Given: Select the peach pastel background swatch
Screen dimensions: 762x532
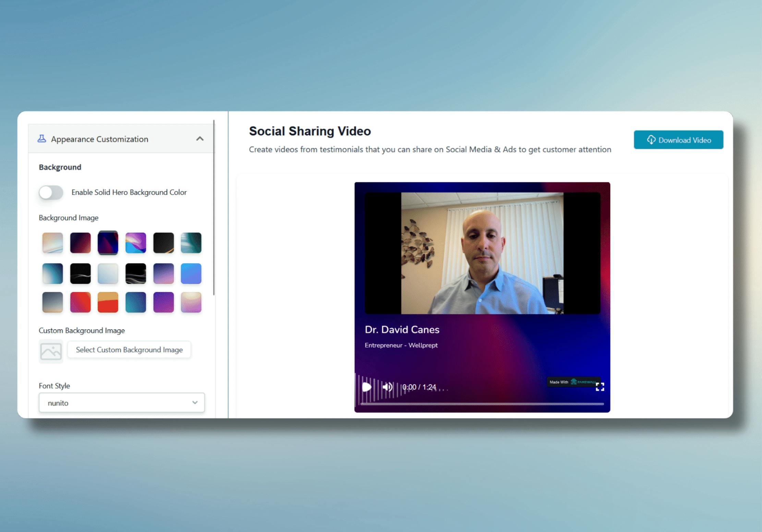Looking at the screenshot, I should coord(53,243).
